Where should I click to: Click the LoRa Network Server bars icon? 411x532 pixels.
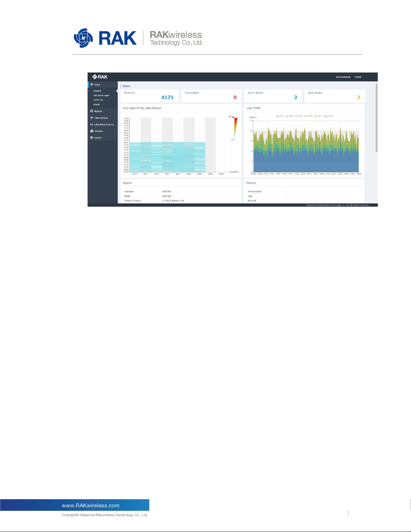tap(92, 125)
